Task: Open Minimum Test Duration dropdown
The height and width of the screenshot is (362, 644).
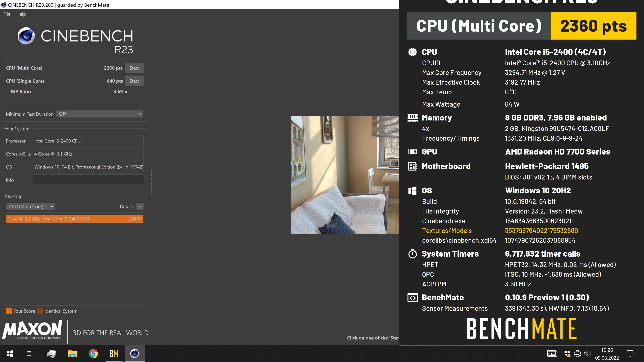Action: 100,114
